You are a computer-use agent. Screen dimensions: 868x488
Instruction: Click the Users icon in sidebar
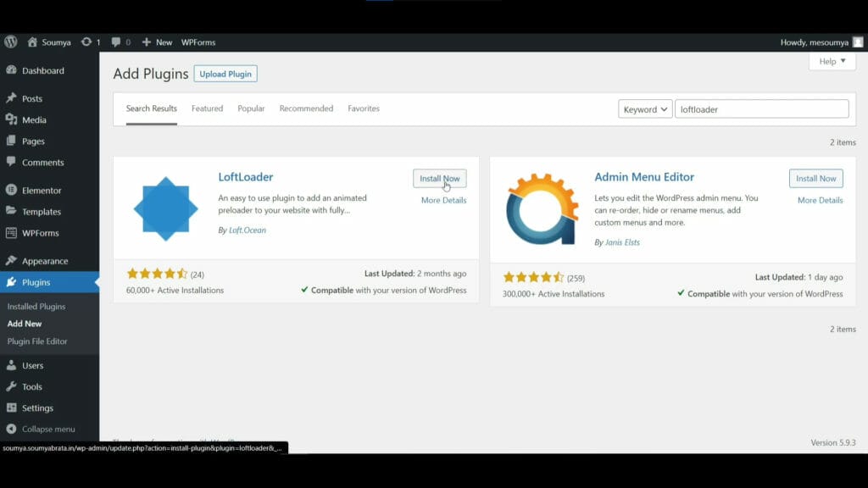point(12,365)
